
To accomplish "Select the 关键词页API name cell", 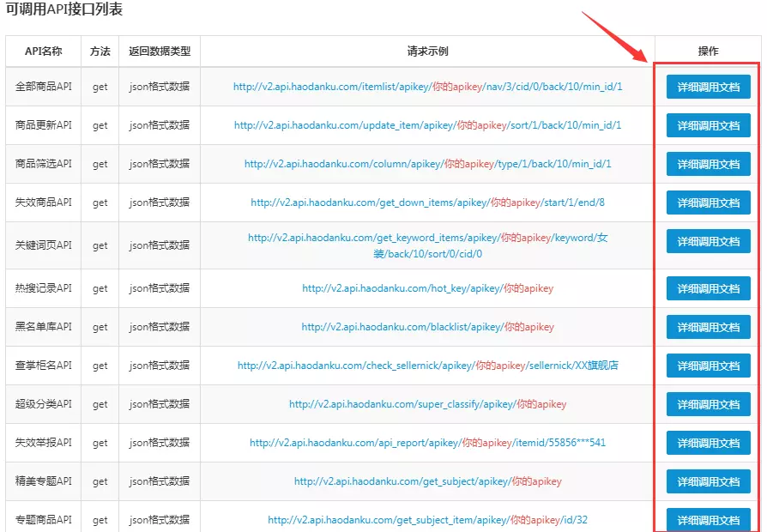I will coord(44,245).
